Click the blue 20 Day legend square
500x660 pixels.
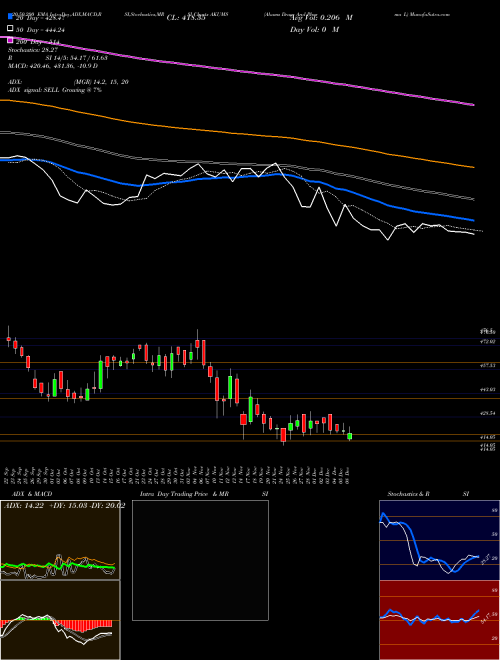click(x=11, y=17)
